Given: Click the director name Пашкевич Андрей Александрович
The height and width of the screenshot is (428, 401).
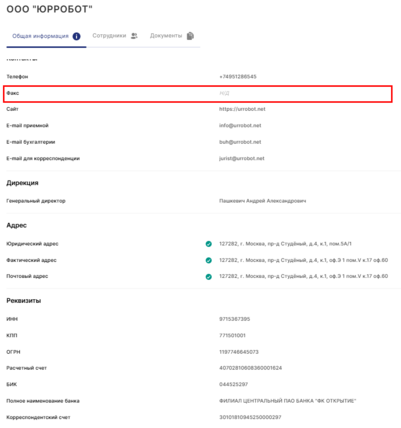Looking at the screenshot, I should [263, 201].
